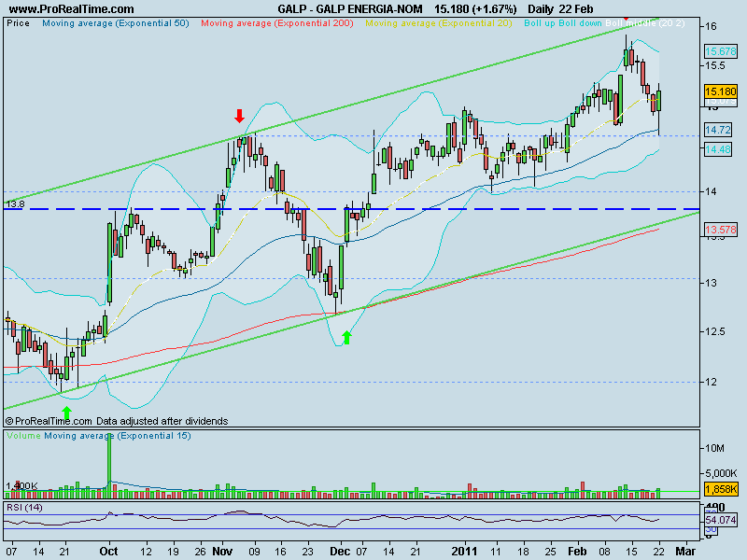This screenshot has width=747, height=560.
Task: Click the Nov date axis label
Action: [x=222, y=551]
